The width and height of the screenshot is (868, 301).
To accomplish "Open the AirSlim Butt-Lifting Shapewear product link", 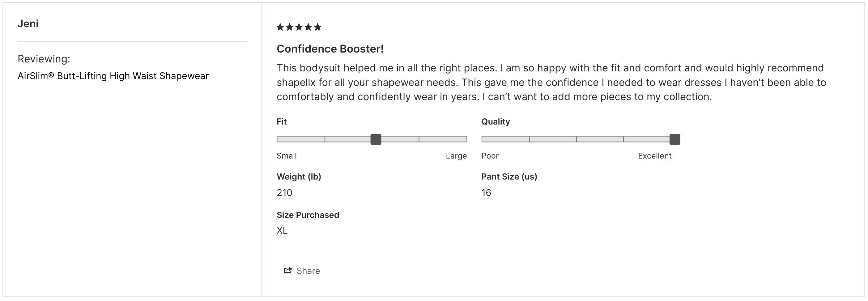I will [x=113, y=76].
